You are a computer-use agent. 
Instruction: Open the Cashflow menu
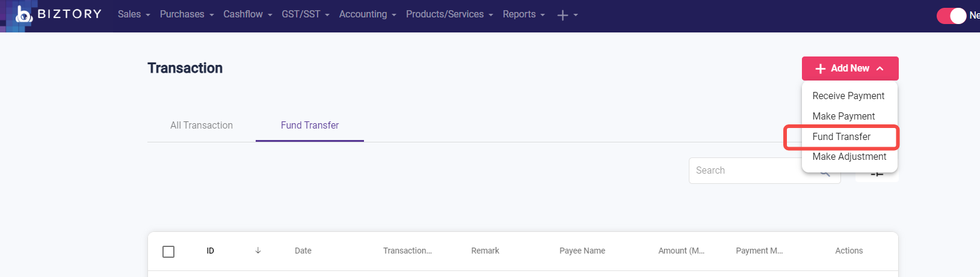247,14
